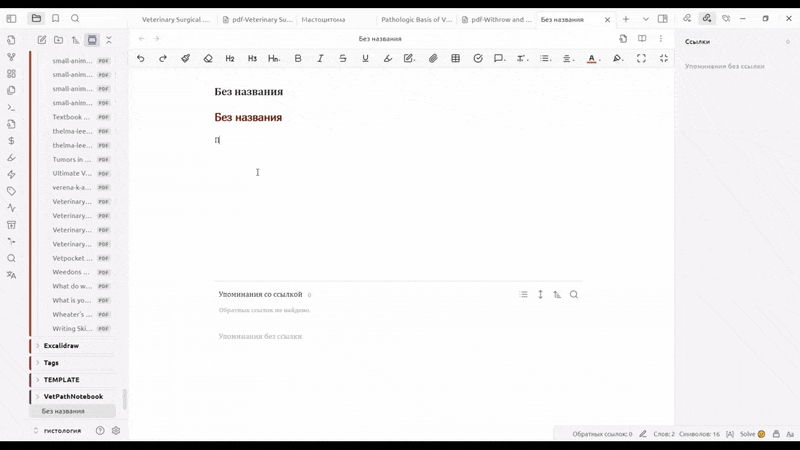Toggle bold formatting
This screenshot has width=800, height=450.
coord(298,59)
